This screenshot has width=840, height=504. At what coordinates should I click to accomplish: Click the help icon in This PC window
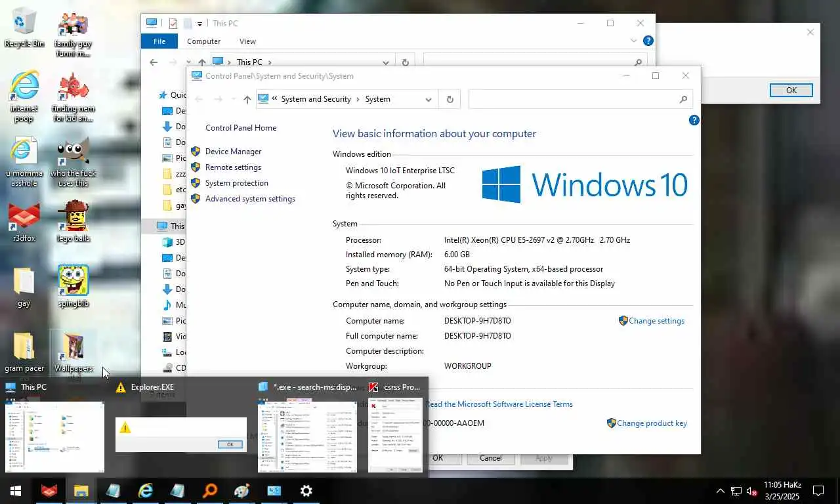click(648, 41)
